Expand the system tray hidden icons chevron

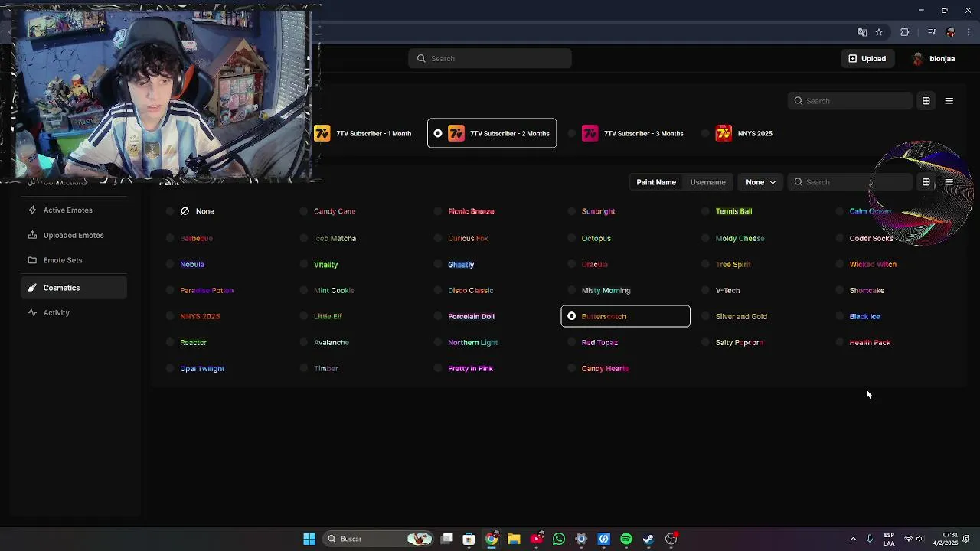853,539
